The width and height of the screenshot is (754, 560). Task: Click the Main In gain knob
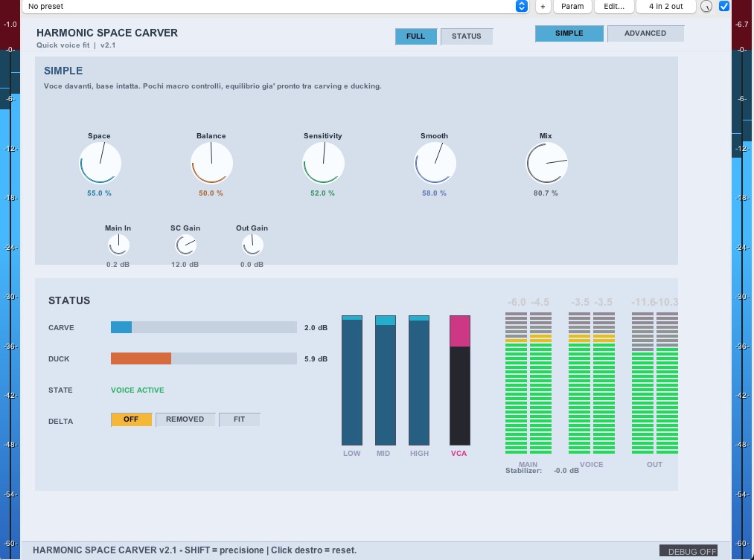[118, 245]
